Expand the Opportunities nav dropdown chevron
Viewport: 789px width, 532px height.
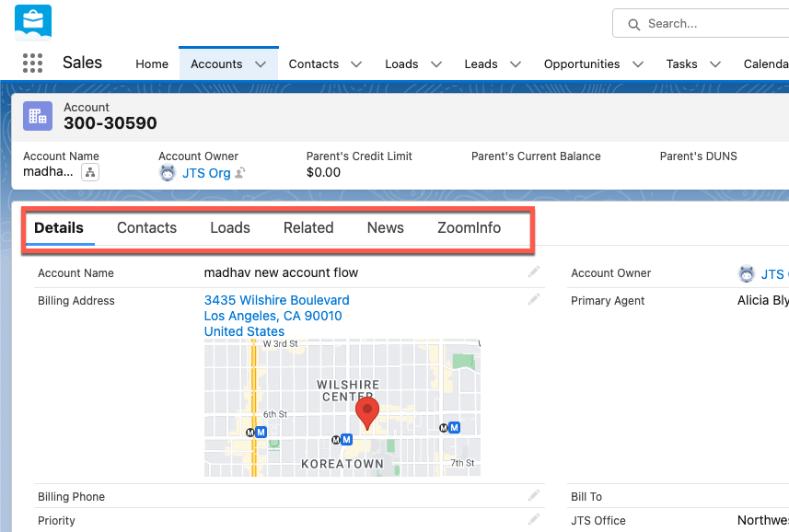638,64
